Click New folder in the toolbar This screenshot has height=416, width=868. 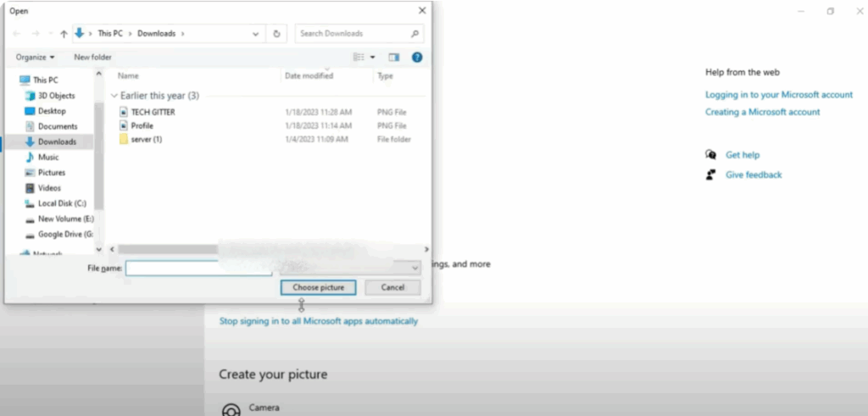pos(92,57)
